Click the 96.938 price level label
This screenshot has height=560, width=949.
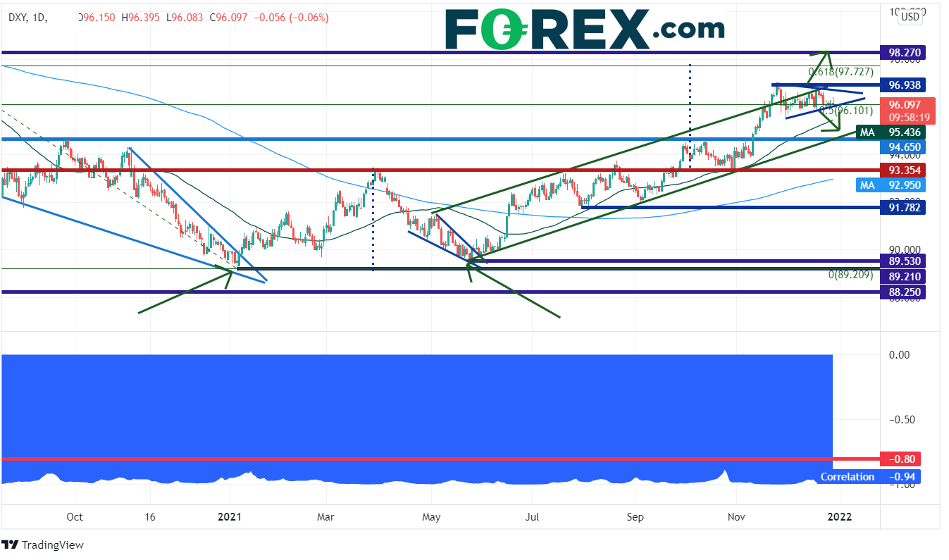coord(903,85)
